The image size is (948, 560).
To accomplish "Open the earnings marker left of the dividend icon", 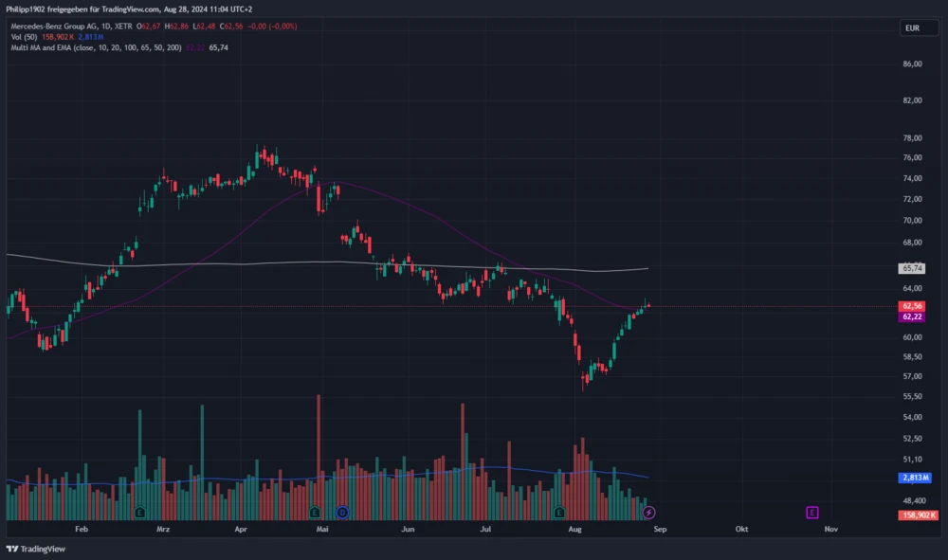I will pos(313,513).
